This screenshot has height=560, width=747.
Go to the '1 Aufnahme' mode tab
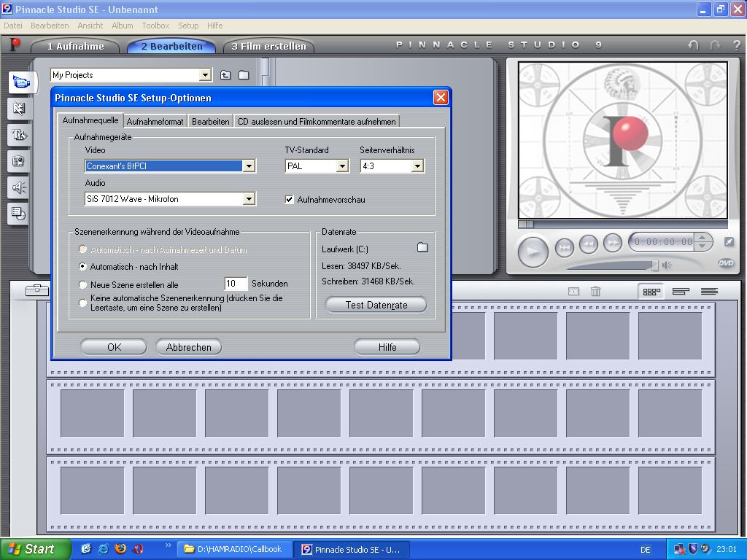click(75, 46)
